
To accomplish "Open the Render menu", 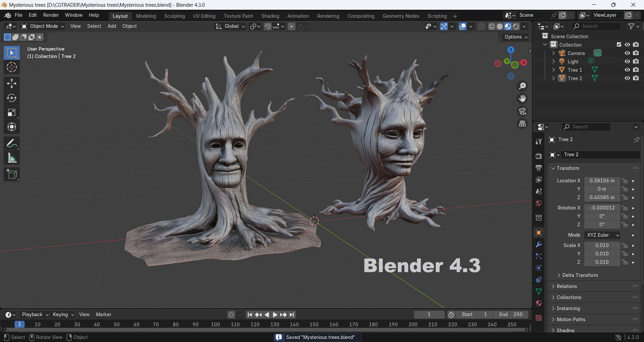I will pyautogui.click(x=51, y=15).
